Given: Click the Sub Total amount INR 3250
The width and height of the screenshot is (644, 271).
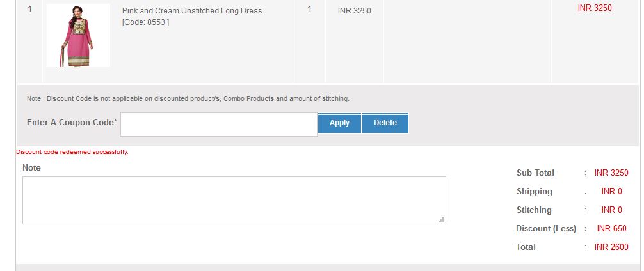Looking at the screenshot, I should click(x=611, y=173).
